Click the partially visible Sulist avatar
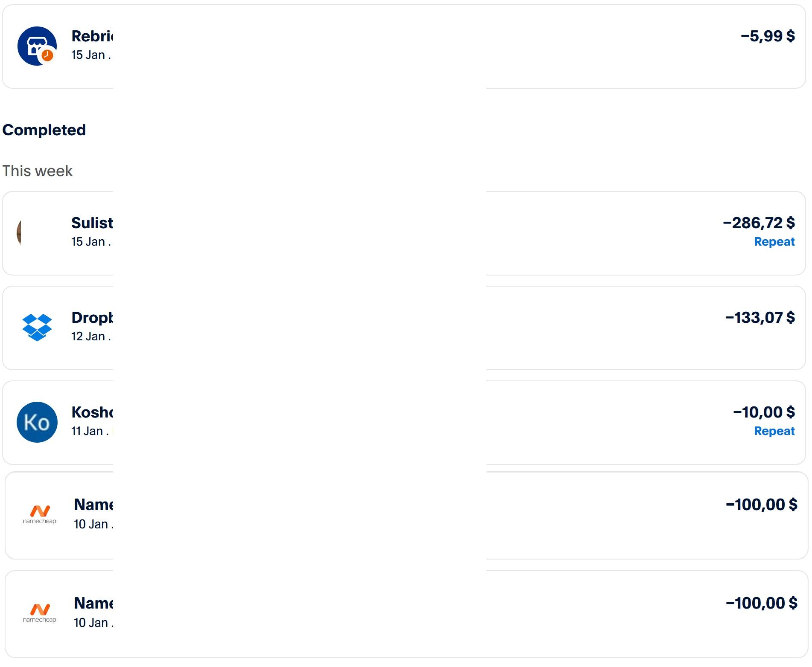This screenshot has width=812, height=667. tap(19, 233)
